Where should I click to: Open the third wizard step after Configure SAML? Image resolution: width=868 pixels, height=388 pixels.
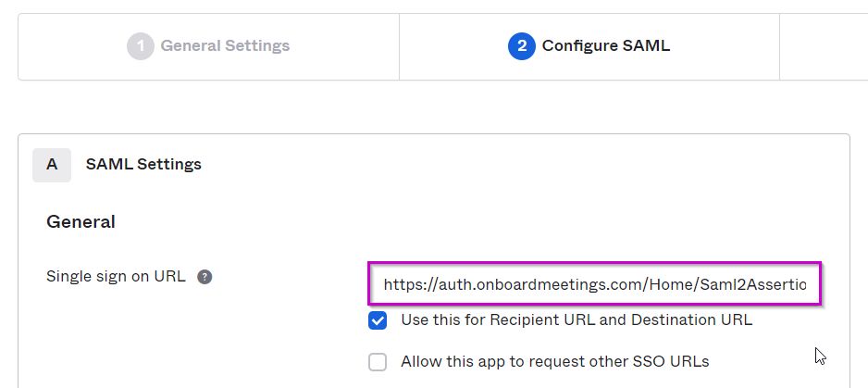coord(824,46)
